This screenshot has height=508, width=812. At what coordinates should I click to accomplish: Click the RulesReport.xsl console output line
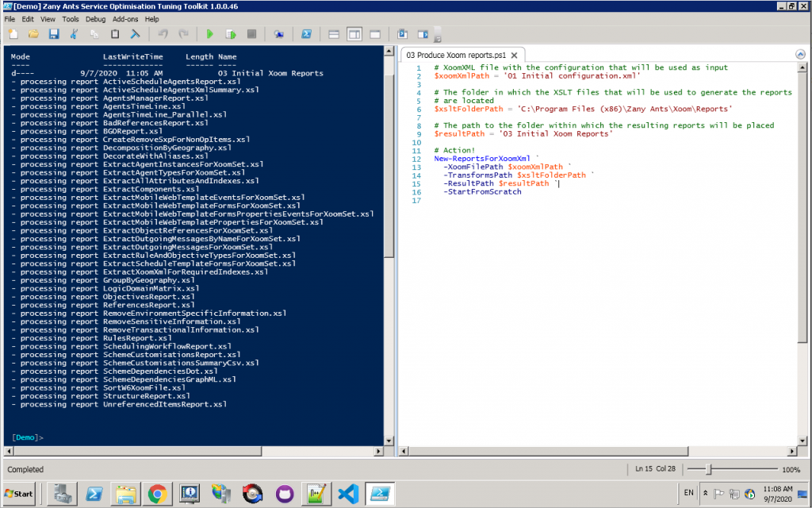coord(91,338)
